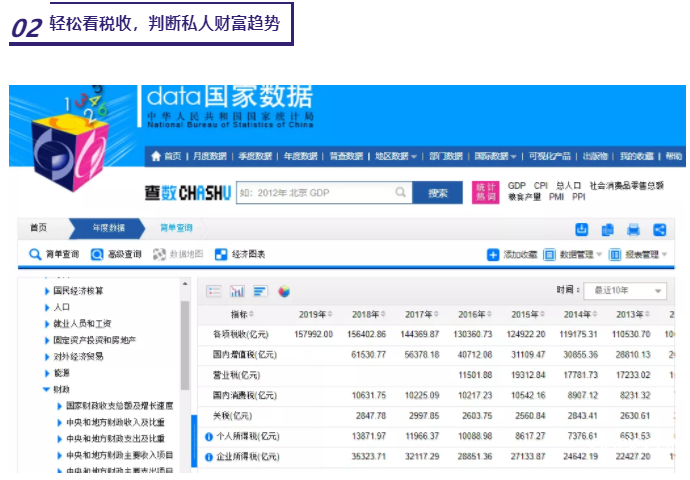Switch to bar chart view icon
This screenshot has height=480, width=690.
[237, 291]
